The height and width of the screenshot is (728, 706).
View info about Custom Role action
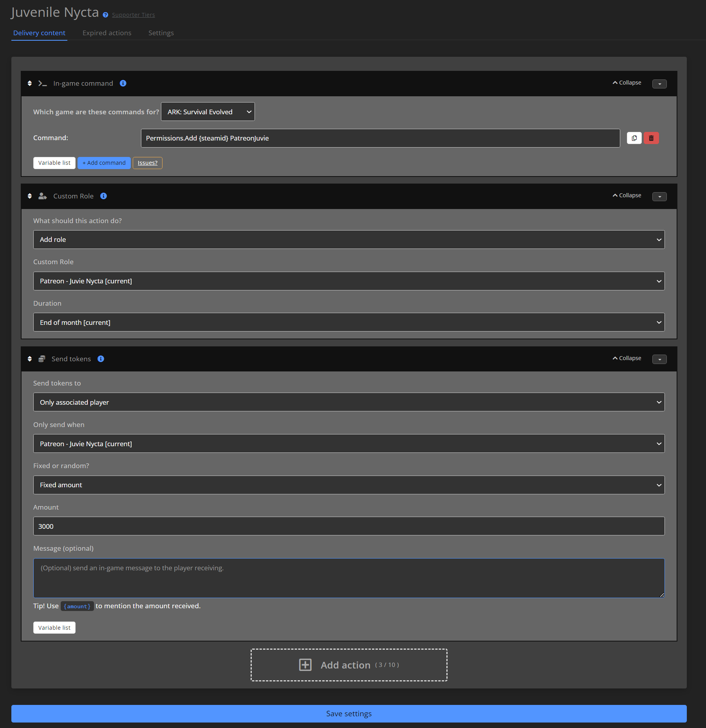pyautogui.click(x=103, y=196)
